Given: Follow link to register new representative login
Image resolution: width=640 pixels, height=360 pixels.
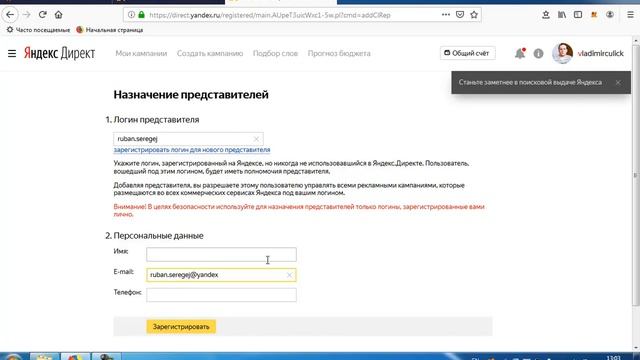Looking at the screenshot, I should click(x=192, y=150).
